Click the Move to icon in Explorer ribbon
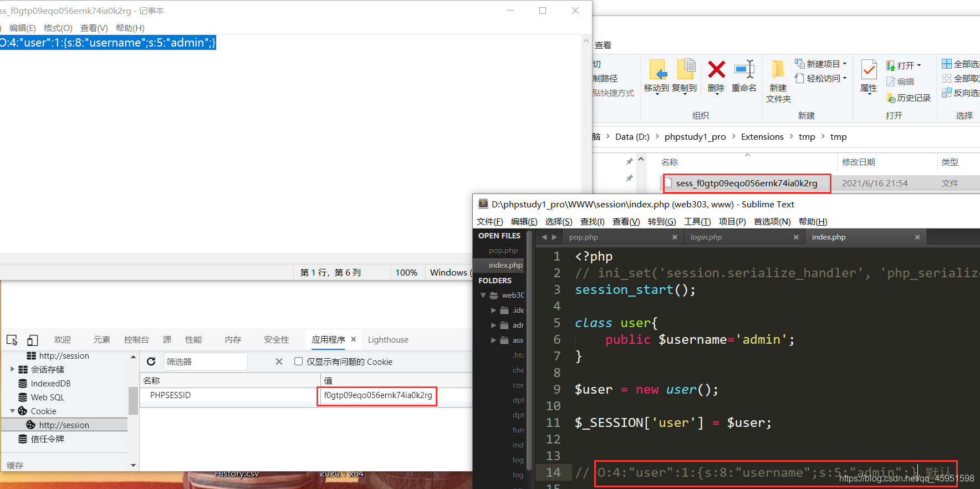The height and width of the screenshot is (489, 980). click(x=658, y=70)
